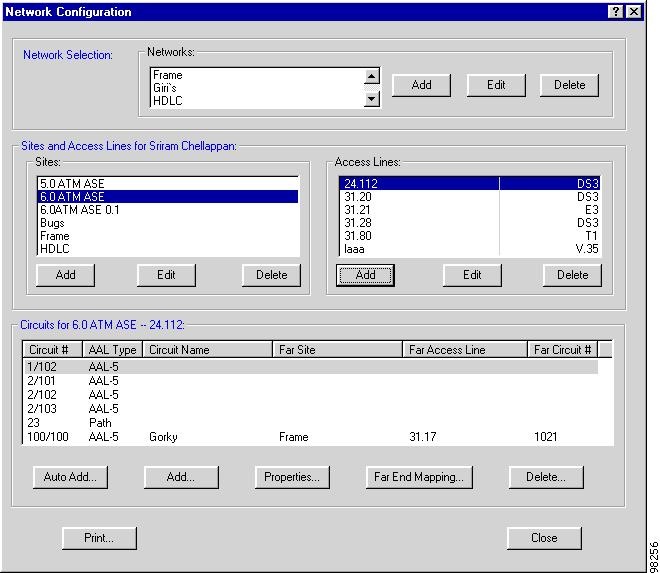Open Edit for the selected network
The height and width of the screenshot is (573, 660).
point(496,85)
